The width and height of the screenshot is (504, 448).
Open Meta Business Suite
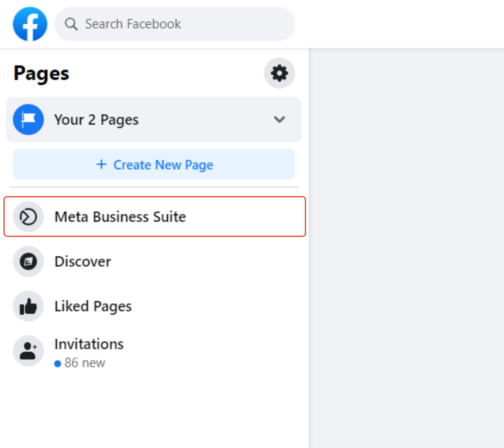pyautogui.click(x=155, y=217)
